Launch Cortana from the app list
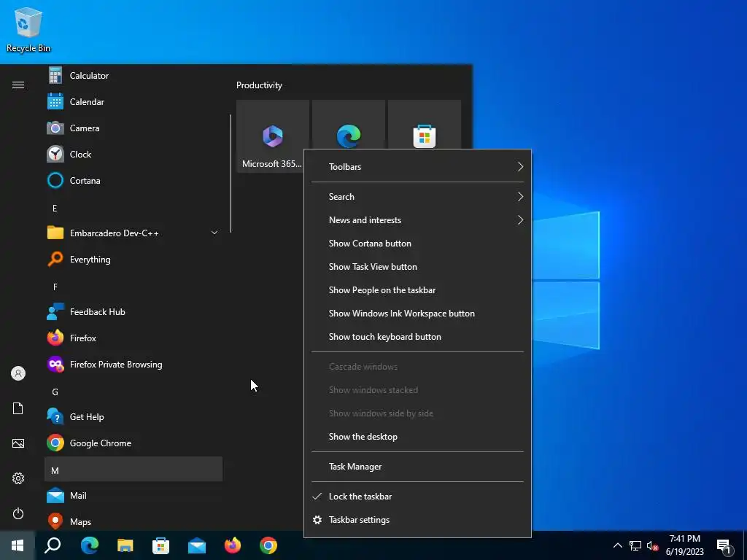Viewport: 747px width, 560px height. click(133, 181)
